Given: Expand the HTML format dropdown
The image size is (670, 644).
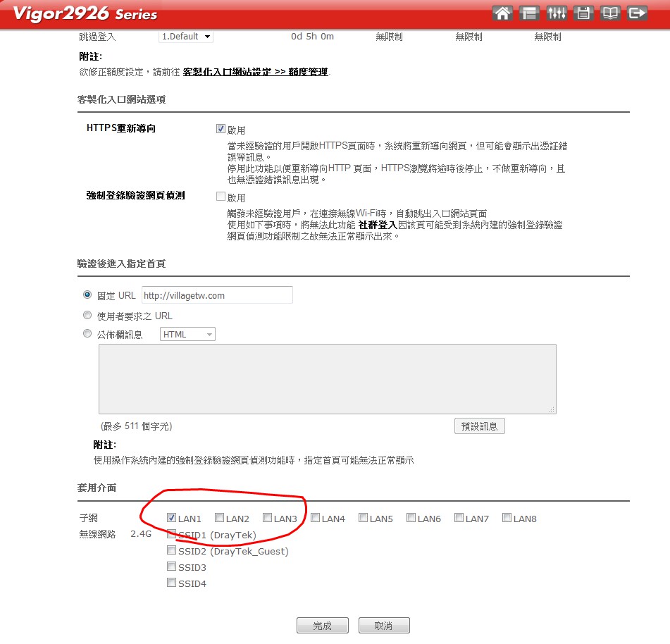Looking at the screenshot, I should [187, 335].
